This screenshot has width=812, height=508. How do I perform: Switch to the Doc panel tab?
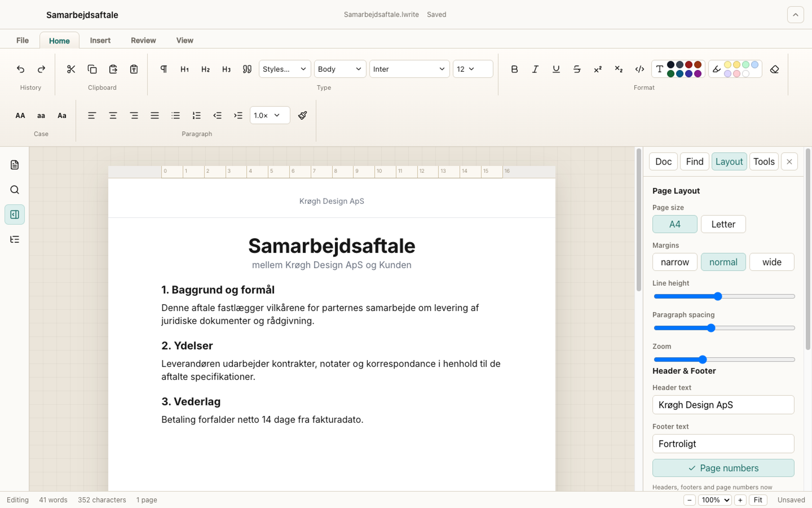click(663, 162)
